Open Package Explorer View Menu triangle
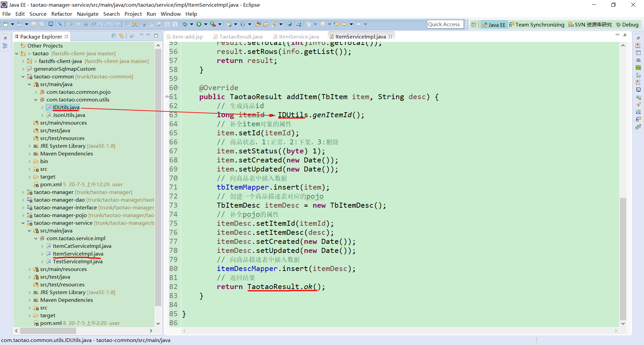The image size is (644, 345). pos(142,35)
